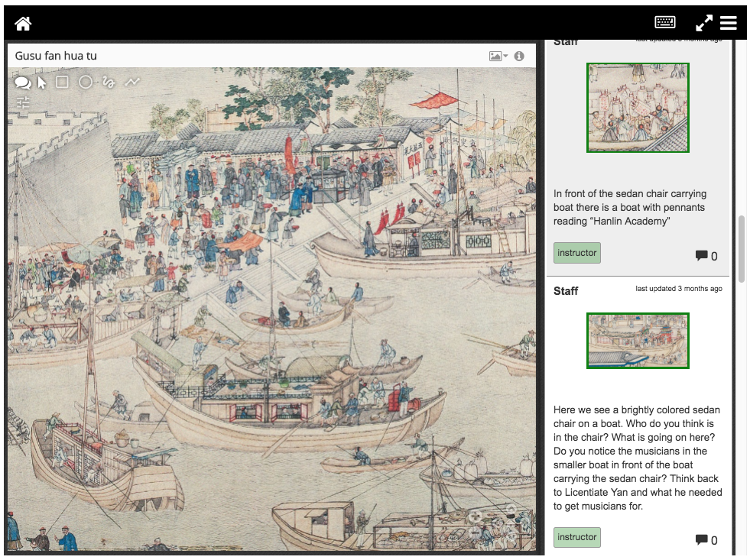Open the keyboard shortcuts icon
750x560 pixels.
665,22
